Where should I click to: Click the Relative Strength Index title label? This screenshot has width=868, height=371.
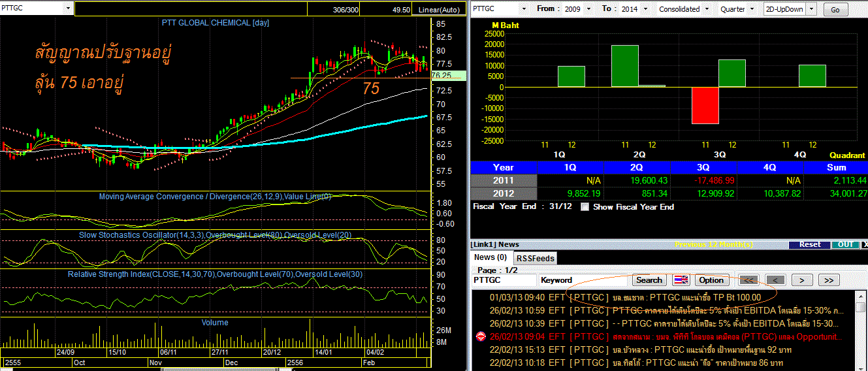[x=215, y=274]
